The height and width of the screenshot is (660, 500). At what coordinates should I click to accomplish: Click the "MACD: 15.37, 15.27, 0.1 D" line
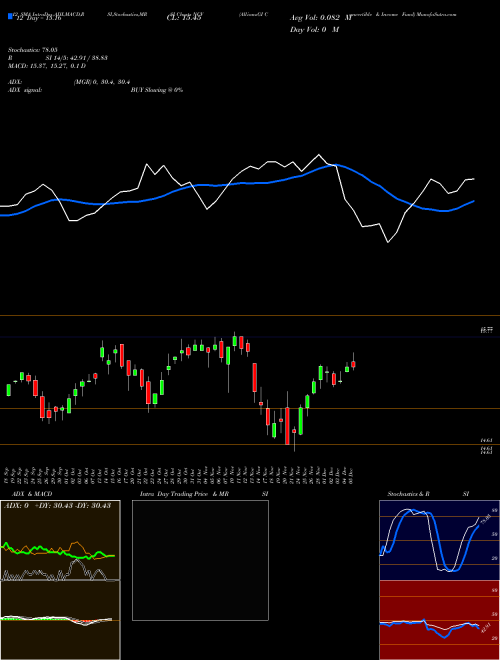[47, 66]
